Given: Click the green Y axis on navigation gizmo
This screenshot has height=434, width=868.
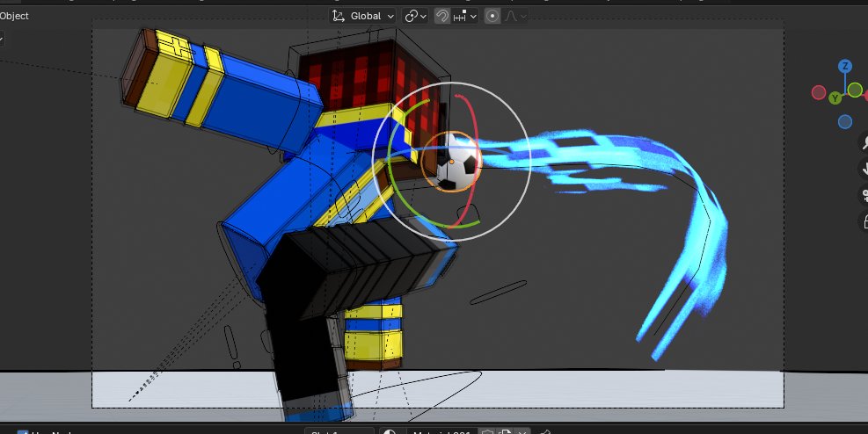Looking at the screenshot, I should pyautogui.click(x=835, y=98).
